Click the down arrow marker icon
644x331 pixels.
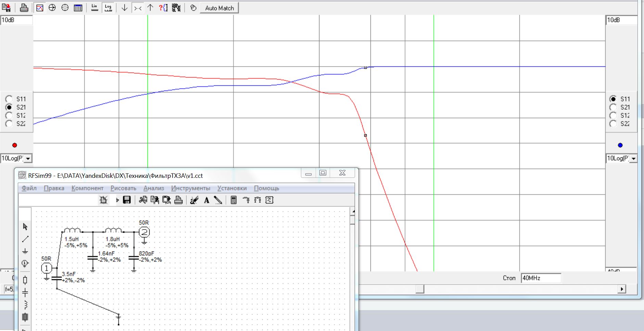coord(125,8)
